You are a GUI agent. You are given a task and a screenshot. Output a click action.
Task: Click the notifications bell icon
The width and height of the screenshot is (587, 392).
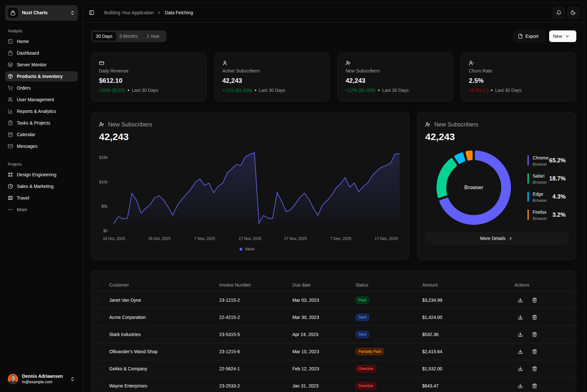point(559,13)
